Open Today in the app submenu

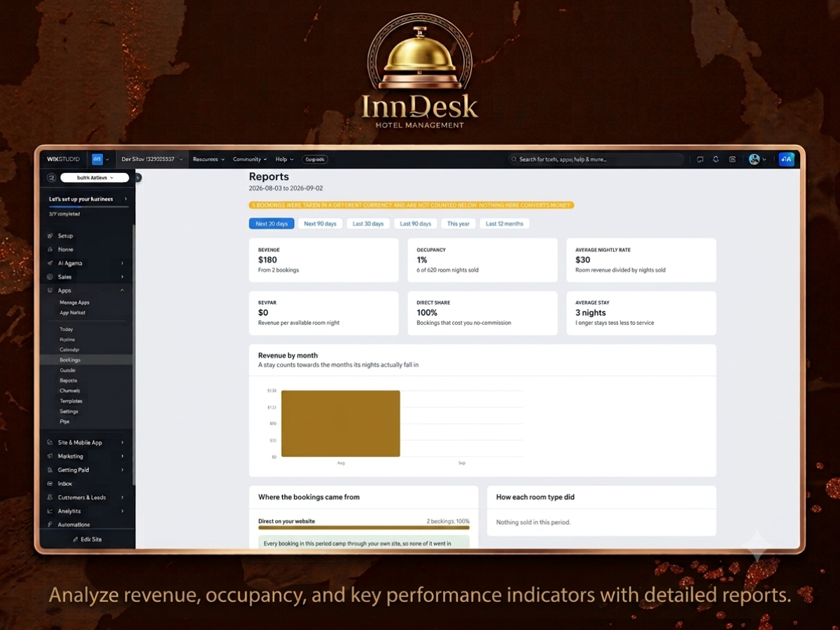66,329
